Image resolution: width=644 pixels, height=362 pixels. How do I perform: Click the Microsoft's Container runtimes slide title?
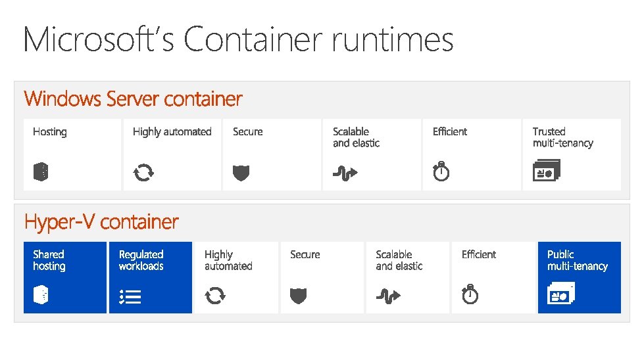238,39
